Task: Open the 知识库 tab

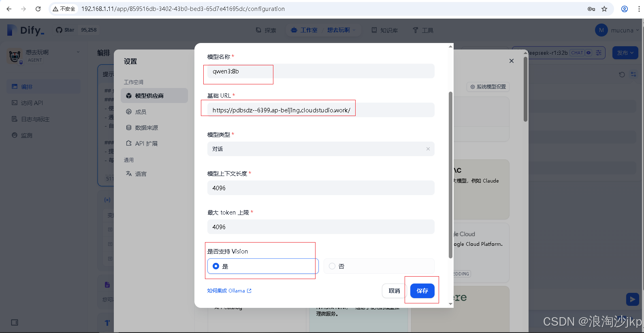Action: (385, 30)
